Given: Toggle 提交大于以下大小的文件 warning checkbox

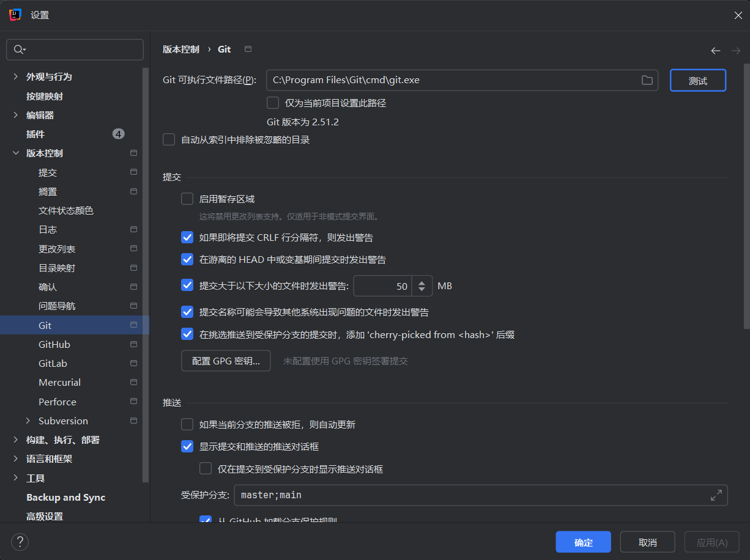Looking at the screenshot, I should 187,285.
